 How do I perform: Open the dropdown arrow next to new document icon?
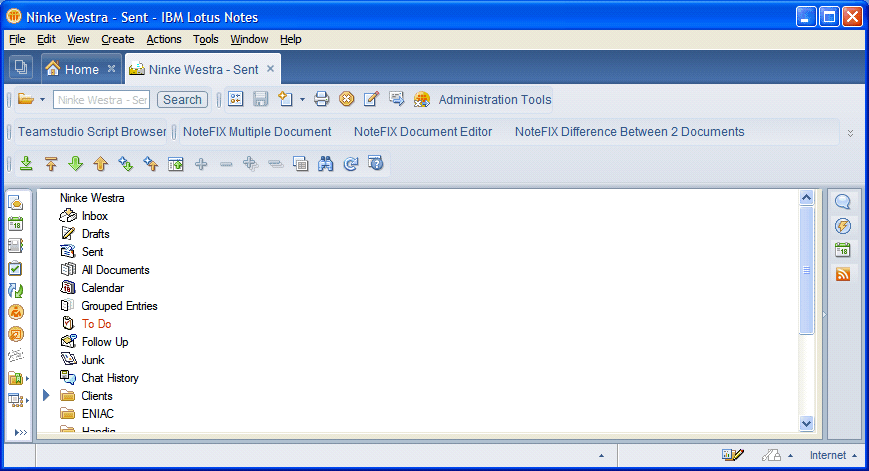click(x=302, y=100)
